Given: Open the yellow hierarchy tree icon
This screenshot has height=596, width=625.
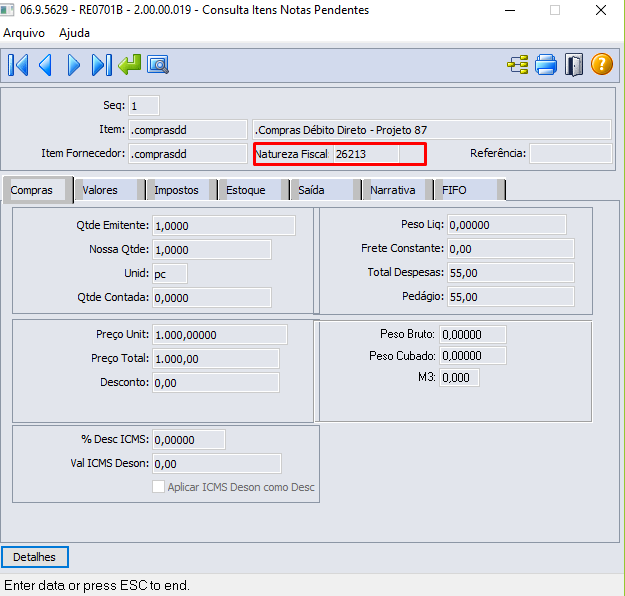Looking at the screenshot, I should point(518,65).
